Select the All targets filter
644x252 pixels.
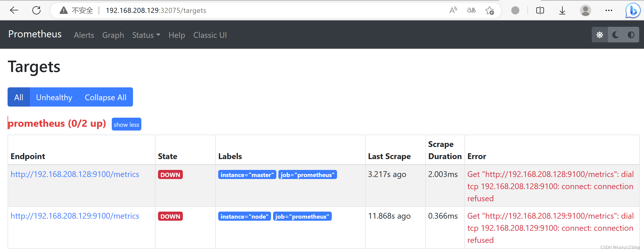19,97
